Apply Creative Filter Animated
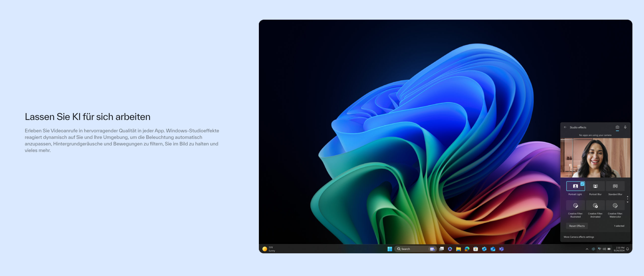Image resolution: width=644 pixels, height=276 pixels. 595,206
